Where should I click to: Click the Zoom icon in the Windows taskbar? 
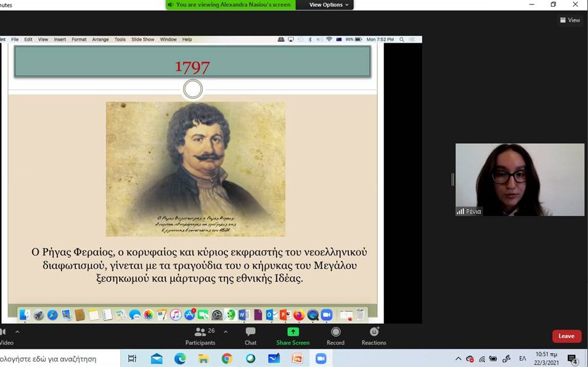point(321,358)
